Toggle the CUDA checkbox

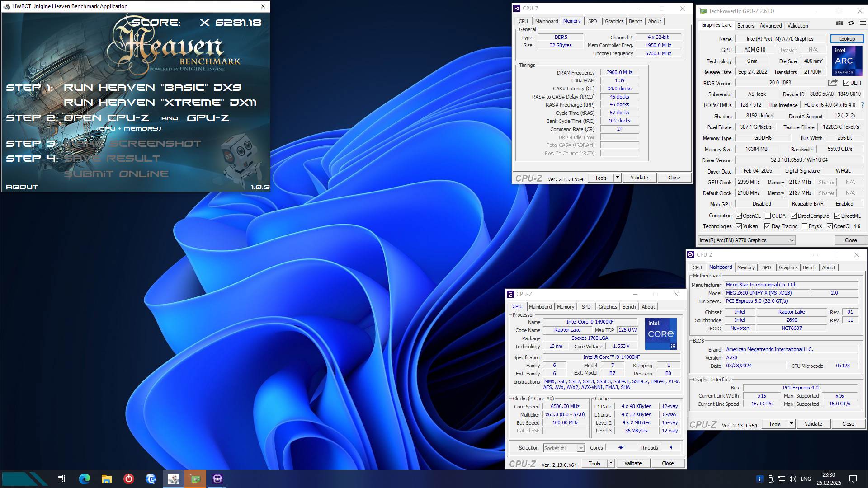[x=768, y=216]
